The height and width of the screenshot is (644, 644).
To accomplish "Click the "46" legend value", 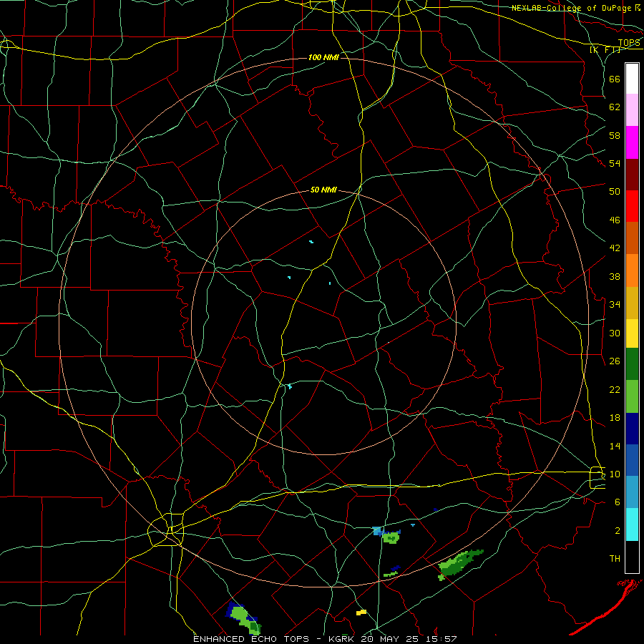I will 615,220.
